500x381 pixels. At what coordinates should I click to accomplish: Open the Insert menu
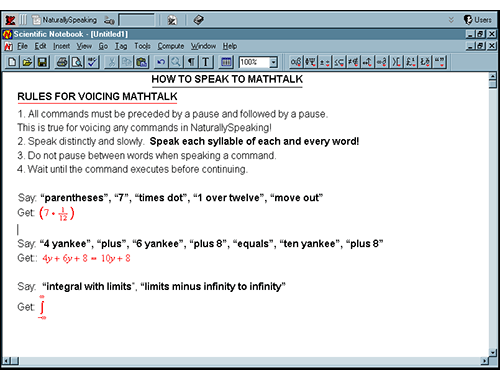coord(62,46)
